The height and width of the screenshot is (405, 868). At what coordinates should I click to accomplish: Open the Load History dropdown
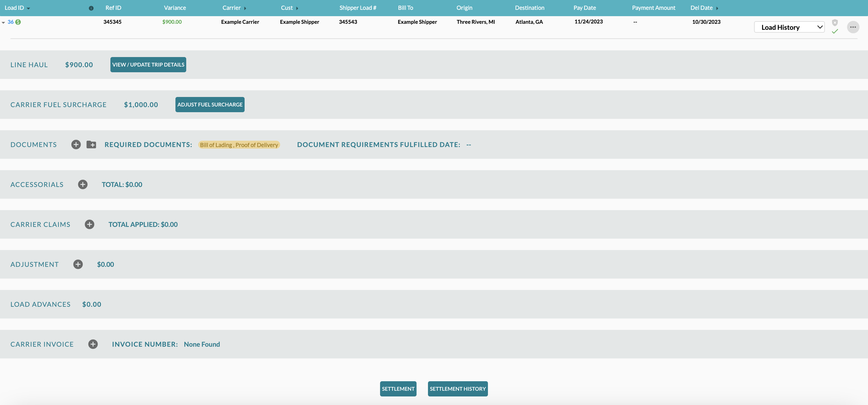point(789,27)
